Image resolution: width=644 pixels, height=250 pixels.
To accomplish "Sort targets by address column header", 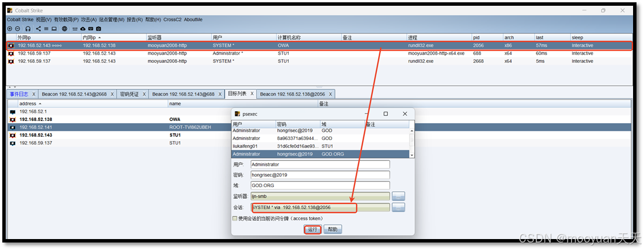I will [x=93, y=104].
